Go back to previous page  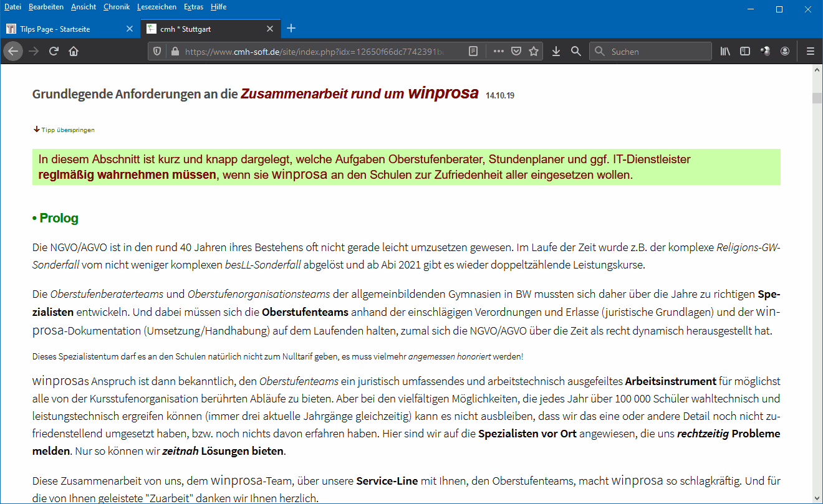[13, 52]
